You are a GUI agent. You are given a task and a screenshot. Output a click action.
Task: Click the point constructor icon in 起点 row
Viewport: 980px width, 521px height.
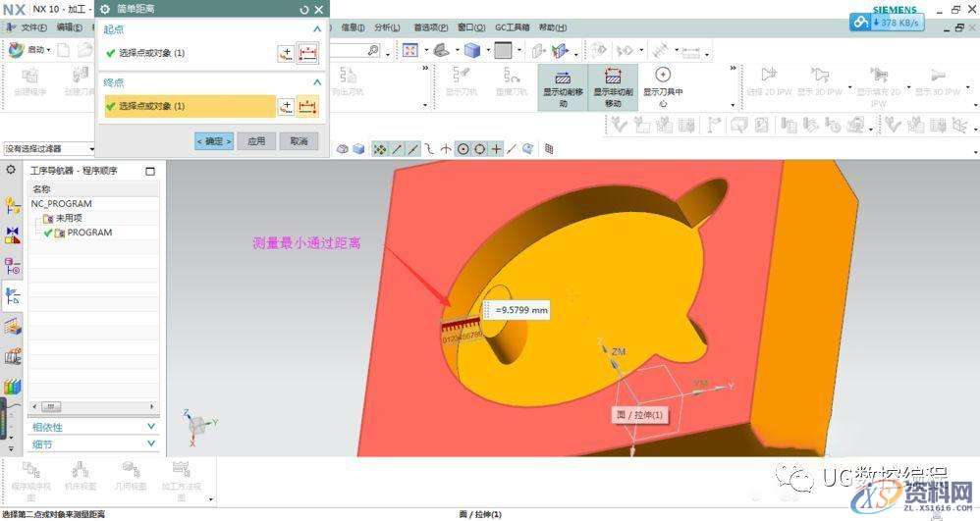(286, 53)
